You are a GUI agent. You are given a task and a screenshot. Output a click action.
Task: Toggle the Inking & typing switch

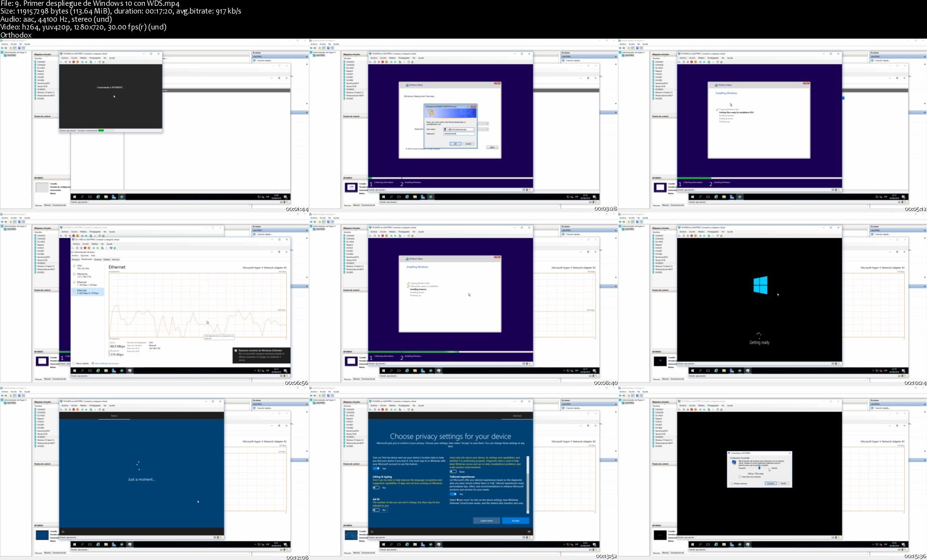[376, 488]
